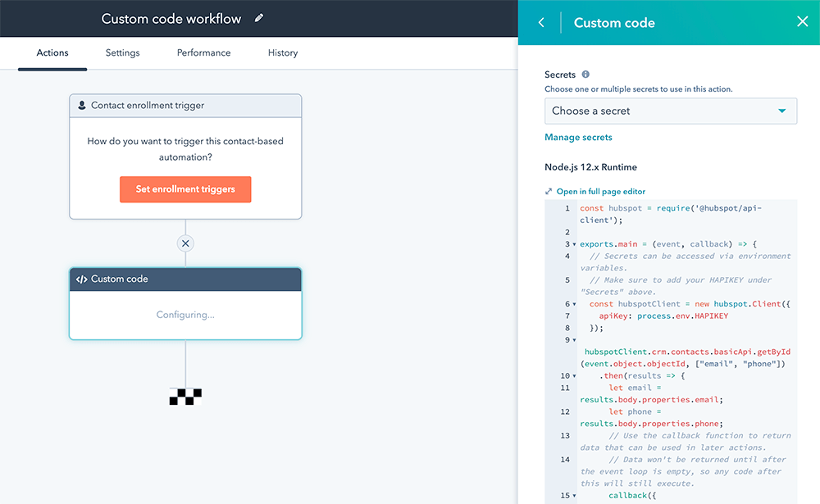Open the History tab
820x504 pixels.
click(x=283, y=52)
